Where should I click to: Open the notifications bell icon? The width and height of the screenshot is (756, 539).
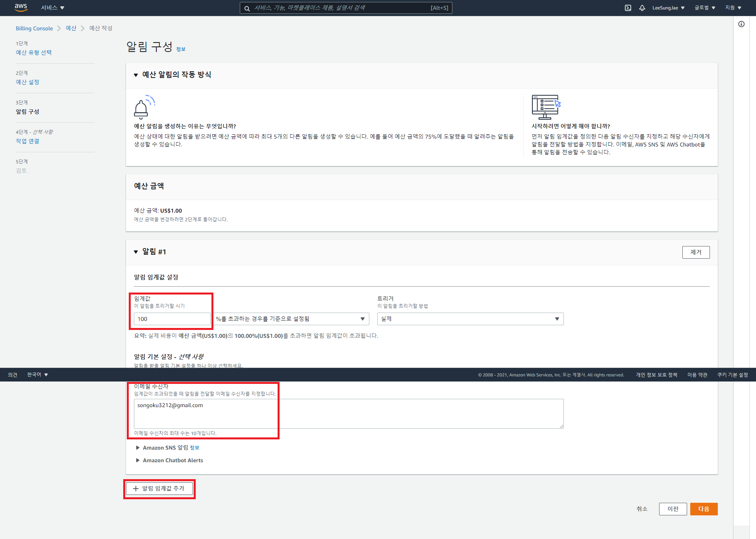(x=642, y=8)
